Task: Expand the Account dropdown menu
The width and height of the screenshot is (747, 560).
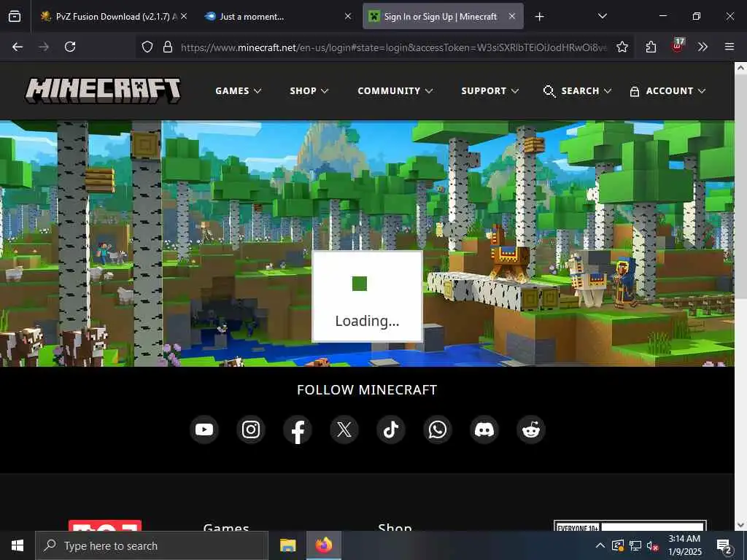Action: (x=667, y=91)
